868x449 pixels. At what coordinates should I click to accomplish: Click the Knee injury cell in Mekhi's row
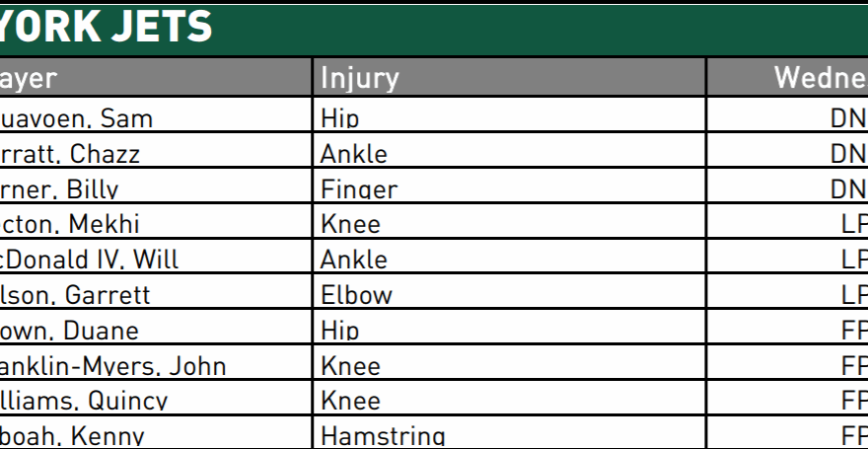pyautogui.click(x=350, y=224)
